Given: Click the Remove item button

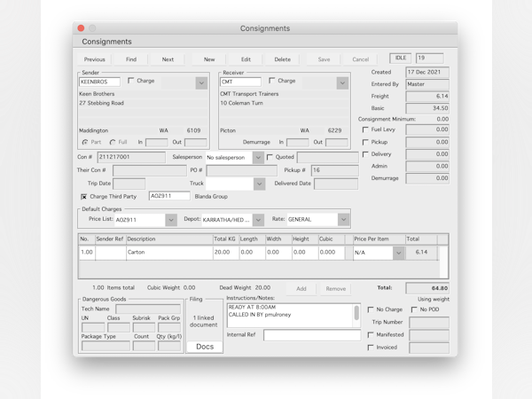Looking at the screenshot, I should pos(336,289).
